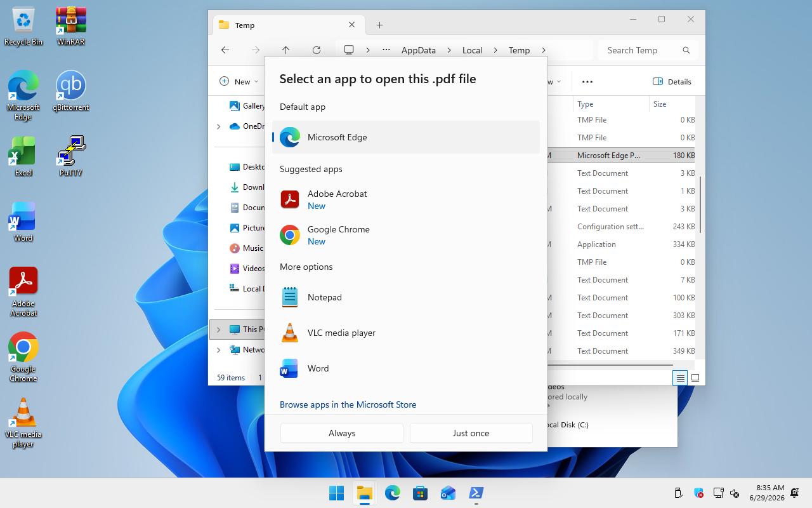Select the Configuration settings file row
Viewport: 812px width, 508px height.
[622, 227]
